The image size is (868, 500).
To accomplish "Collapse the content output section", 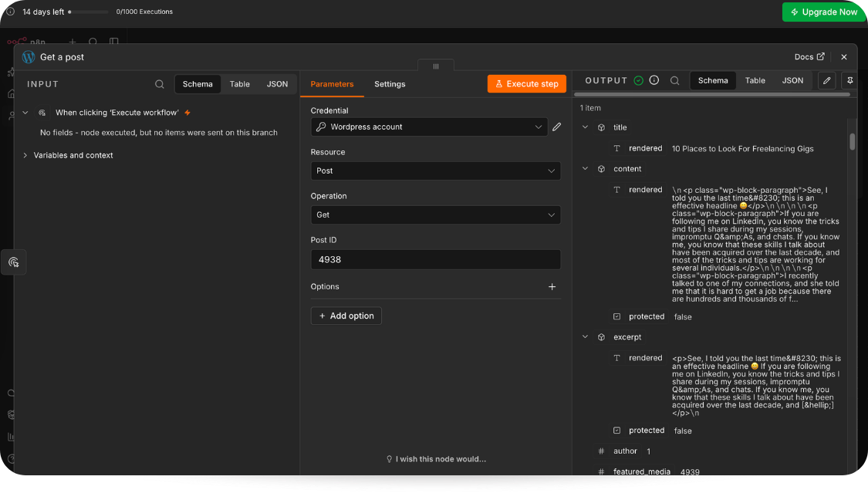I will 585,168.
